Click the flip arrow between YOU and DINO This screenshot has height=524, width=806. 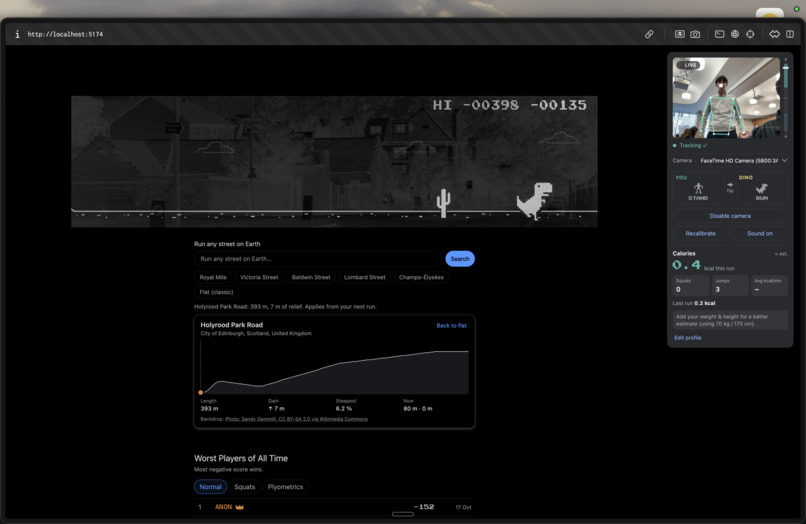click(x=730, y=185)
